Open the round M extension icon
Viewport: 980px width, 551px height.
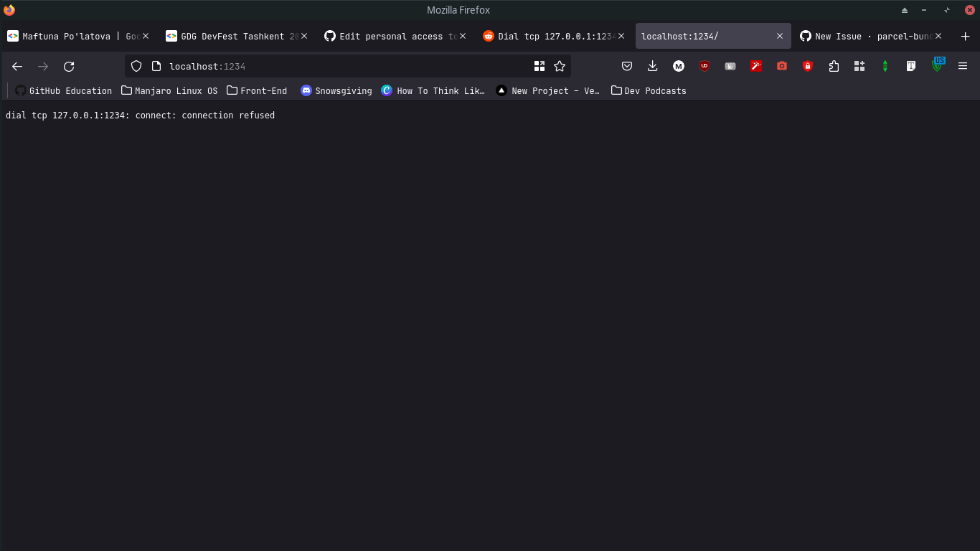coord(678,66)
